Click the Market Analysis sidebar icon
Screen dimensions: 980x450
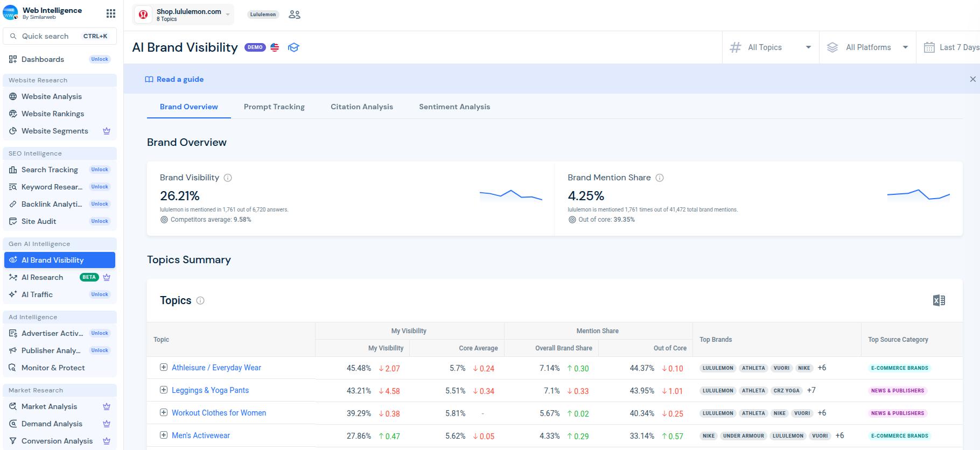pos(13,406)
